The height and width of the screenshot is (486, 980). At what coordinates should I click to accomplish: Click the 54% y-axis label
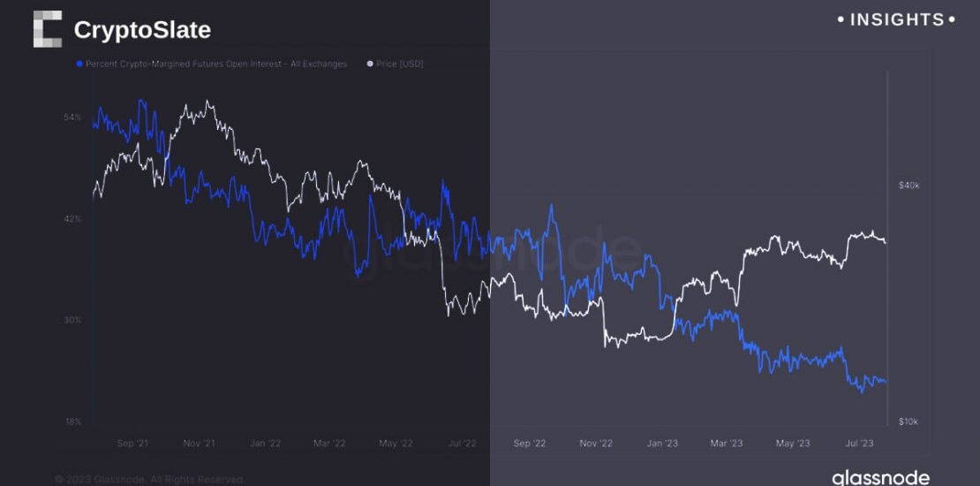73,118
